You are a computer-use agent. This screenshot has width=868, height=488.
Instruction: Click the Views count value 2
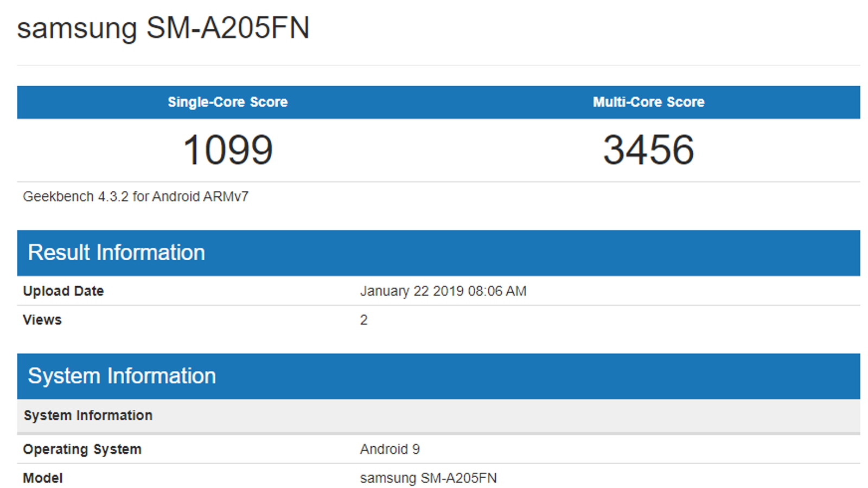pos(363,320)
